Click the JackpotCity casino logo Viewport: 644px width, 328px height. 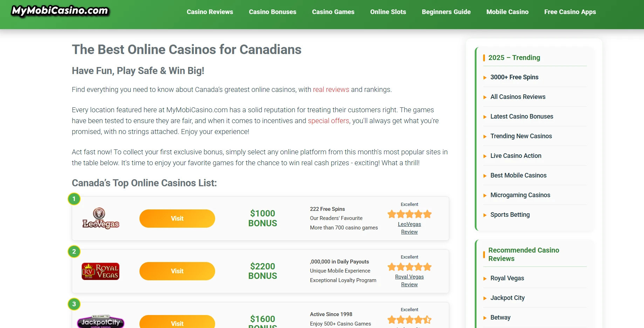[101, 322]
